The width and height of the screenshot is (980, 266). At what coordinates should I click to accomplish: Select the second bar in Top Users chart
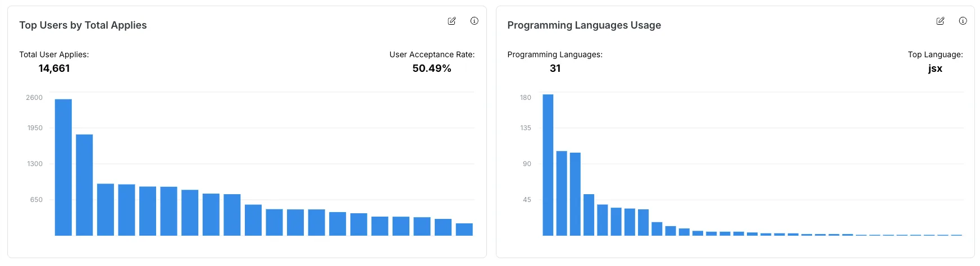pos(84,185)
